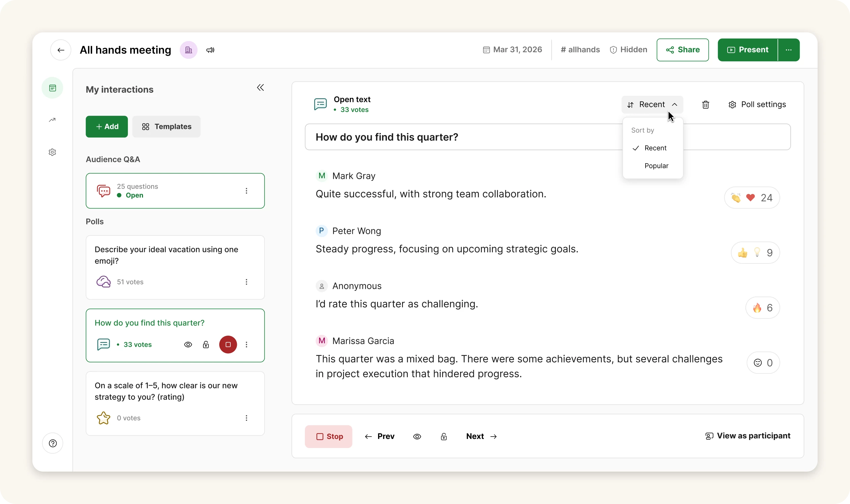This screenshot has width=850, height=504.
Task: Go to Next poll
Action: [x=481, y=437]
